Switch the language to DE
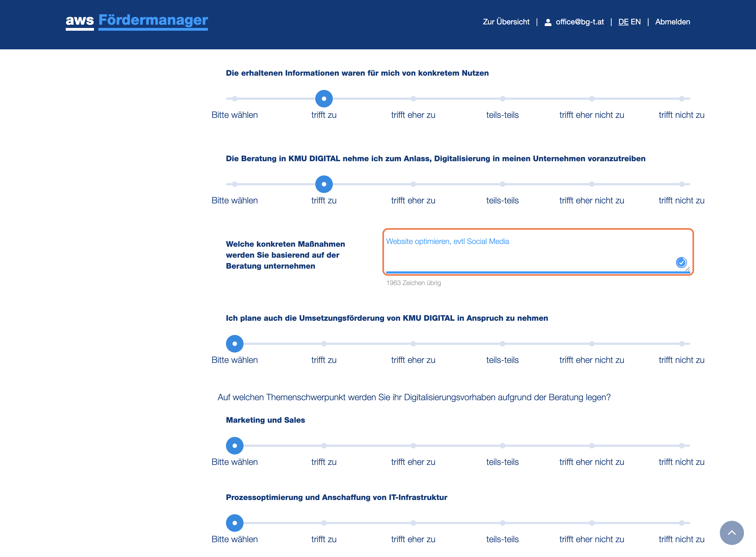756x557 pixels. 623,22
